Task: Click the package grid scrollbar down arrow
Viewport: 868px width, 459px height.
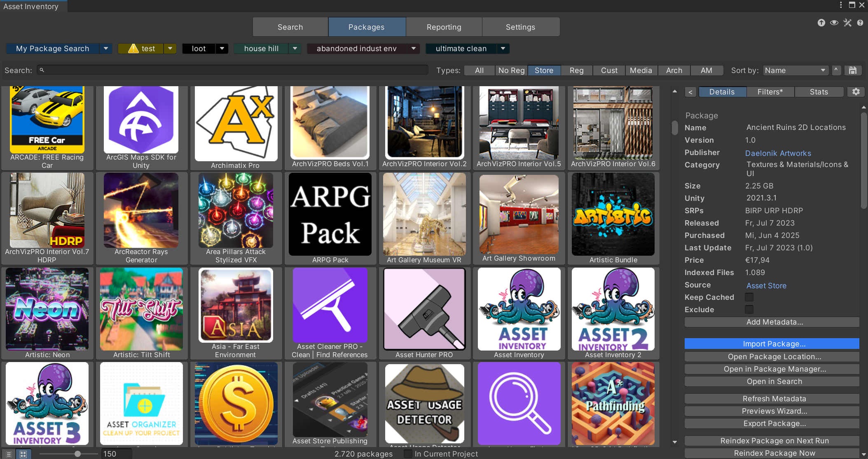Action: [675, 442]
